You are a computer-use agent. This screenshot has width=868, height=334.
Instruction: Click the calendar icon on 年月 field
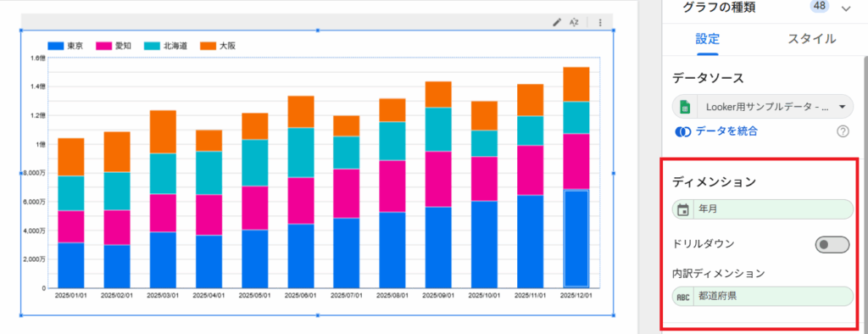click(684, 210)
